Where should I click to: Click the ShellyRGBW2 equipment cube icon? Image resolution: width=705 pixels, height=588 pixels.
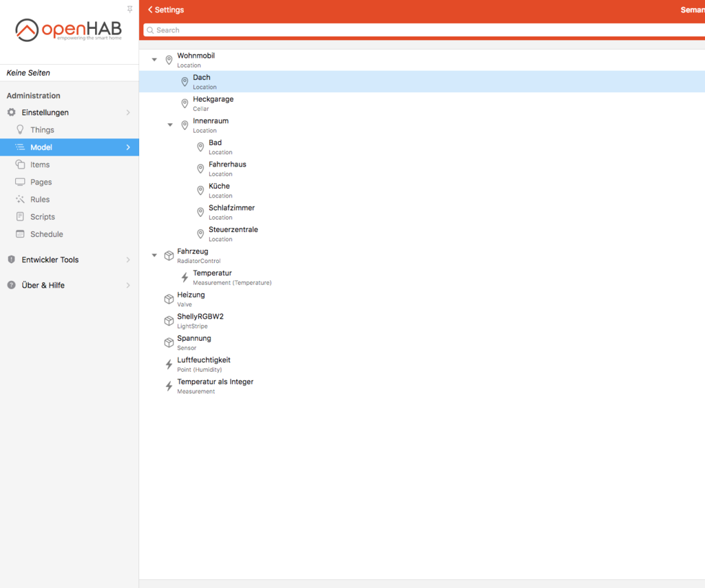(x=169, y=321)
